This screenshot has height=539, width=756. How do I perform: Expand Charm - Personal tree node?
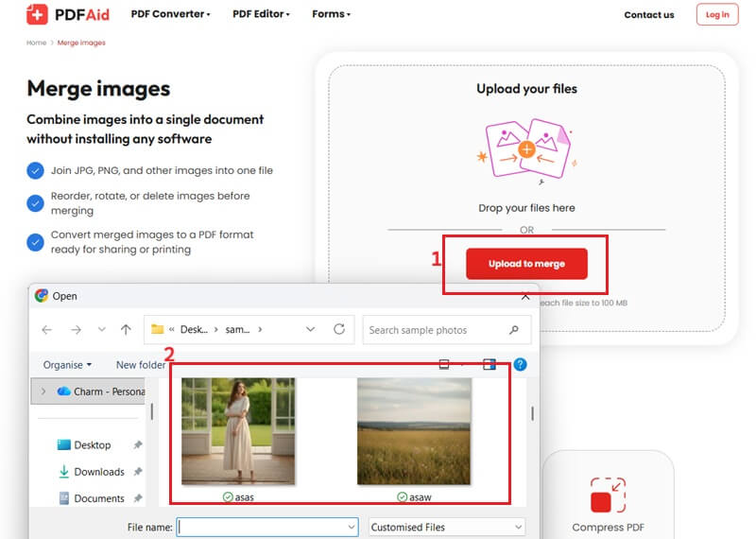[43, 391]
